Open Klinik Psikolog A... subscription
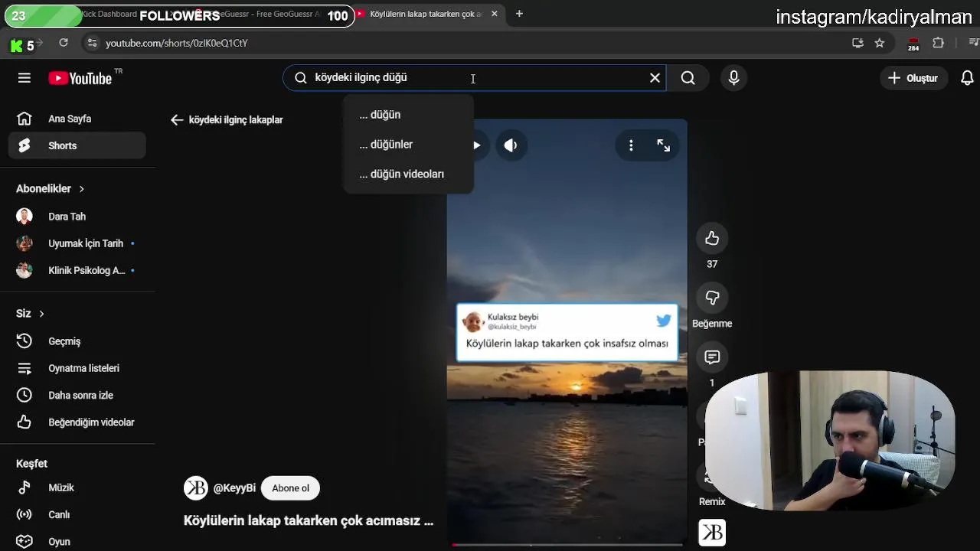This screenshot has height=551, width=980. coord(77,270)
